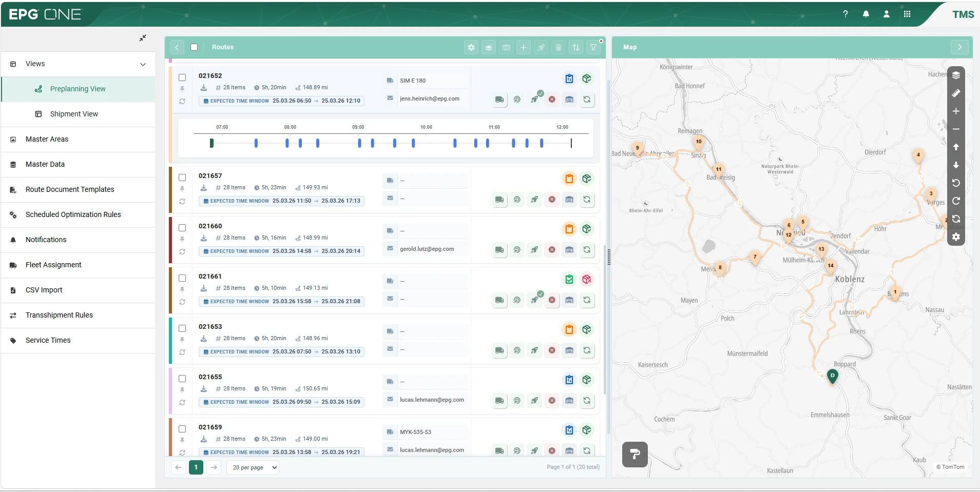Click red cancel icon on route 021657
The image size is (980, 492).
click(x=552, y=200)
